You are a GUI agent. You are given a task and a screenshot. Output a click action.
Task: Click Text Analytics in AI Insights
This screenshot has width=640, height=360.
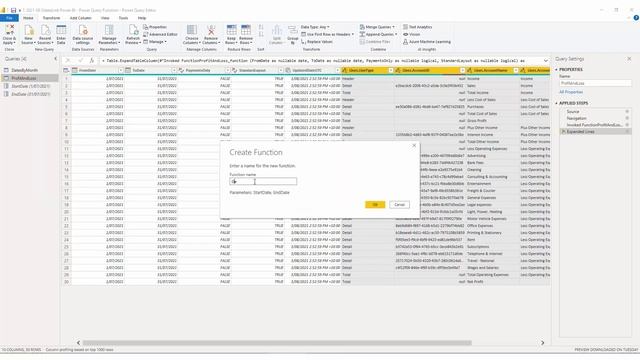click(x=418, y=27)
